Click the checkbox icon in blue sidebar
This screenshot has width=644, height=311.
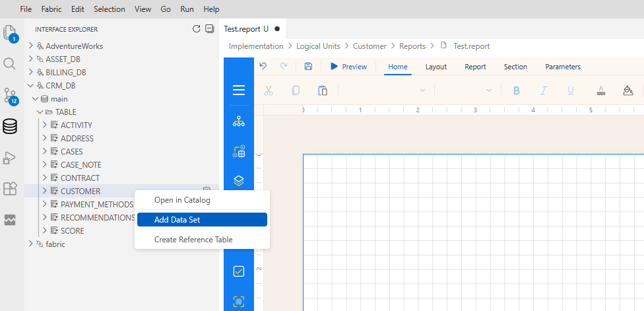tap(239, 271)
